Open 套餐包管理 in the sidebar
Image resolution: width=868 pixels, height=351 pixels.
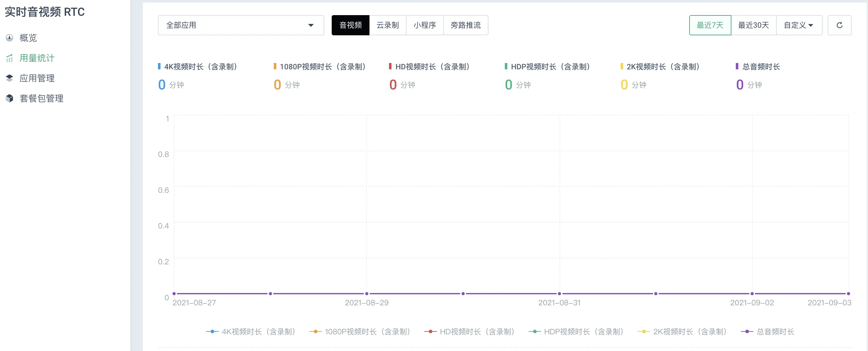(42, 98)
